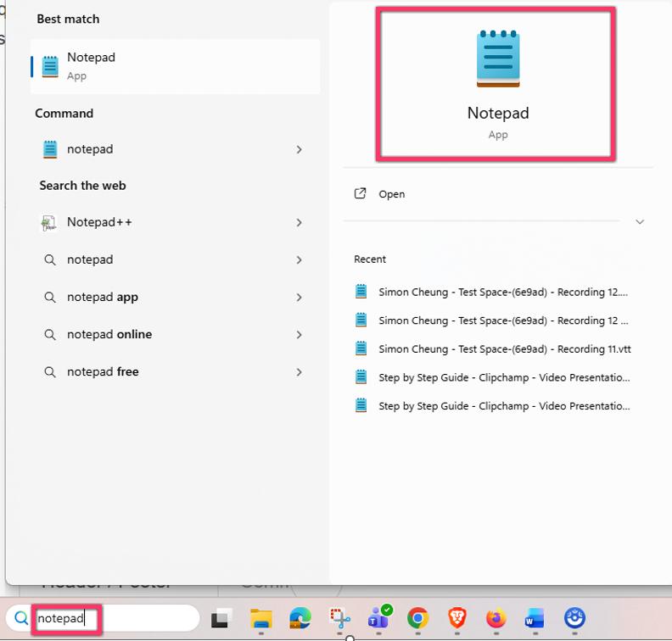Select the 'notepad app' web suggestion

(176, 297)
